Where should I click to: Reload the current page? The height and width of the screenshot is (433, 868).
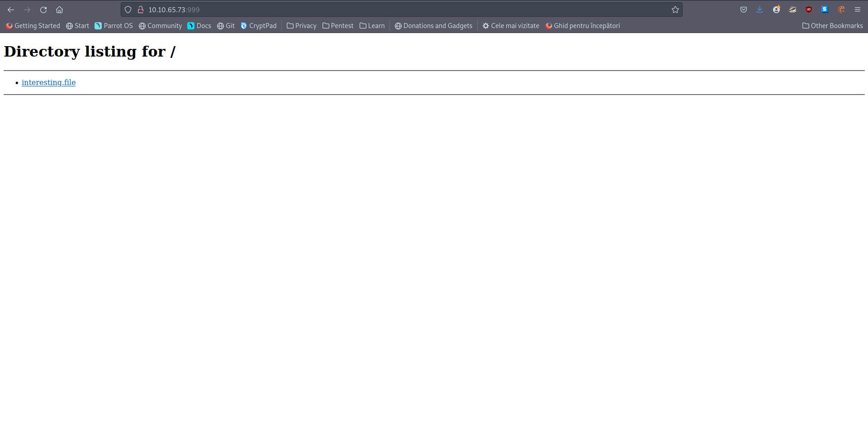tap(43, 10)
